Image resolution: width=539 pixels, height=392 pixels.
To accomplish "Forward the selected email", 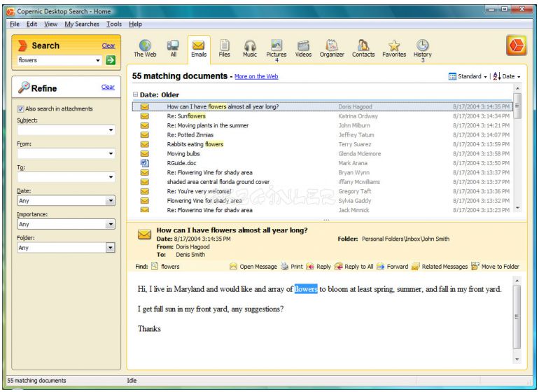I will tap(392, 267).
